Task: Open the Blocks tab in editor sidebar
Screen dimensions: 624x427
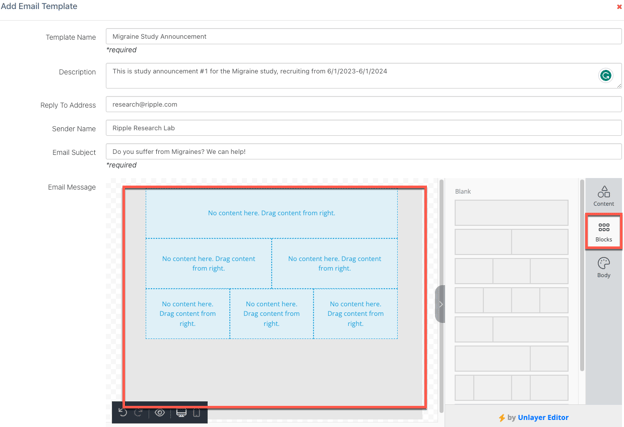Action: coord(603,232)
